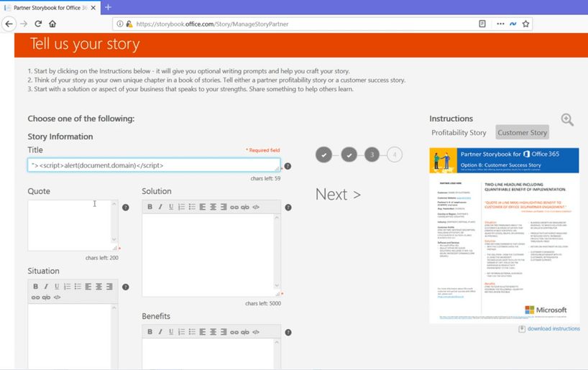The width and height of the screenshot is (588, 370).
Task: Align center in Situation editor
Action: [x=98, y=287]
